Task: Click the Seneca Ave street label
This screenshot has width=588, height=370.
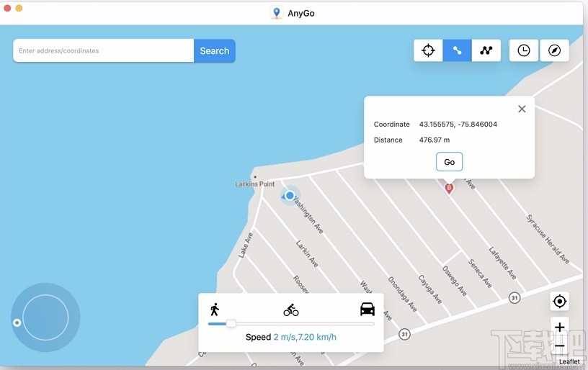Action: [x=480, y=274]
